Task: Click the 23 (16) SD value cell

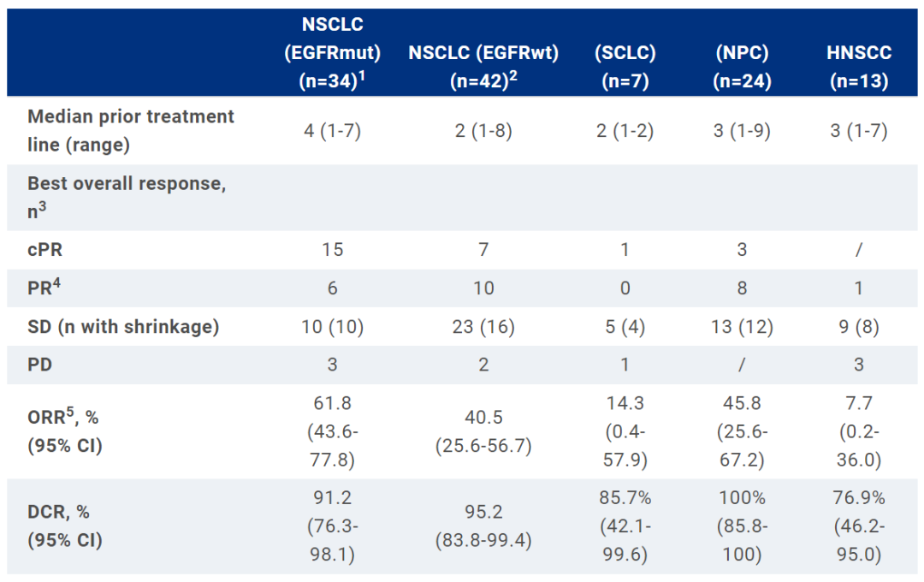Action: [483, 326]
